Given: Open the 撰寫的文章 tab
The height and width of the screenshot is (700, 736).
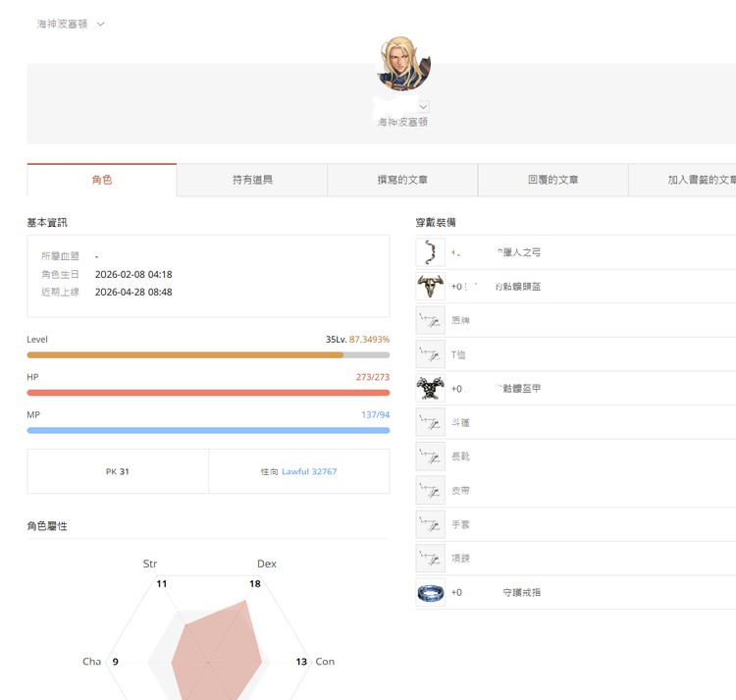Looking at the screenshot, I should point(402,180).
